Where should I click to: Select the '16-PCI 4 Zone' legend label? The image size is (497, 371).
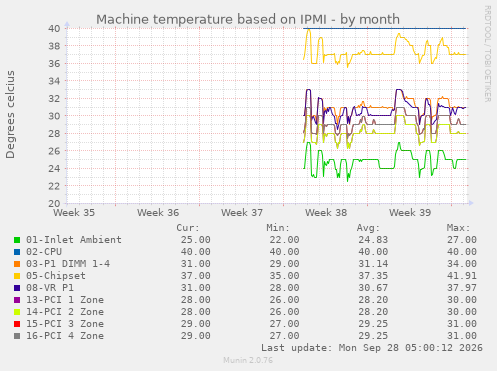pyautogui.click(x=65, y=336)
